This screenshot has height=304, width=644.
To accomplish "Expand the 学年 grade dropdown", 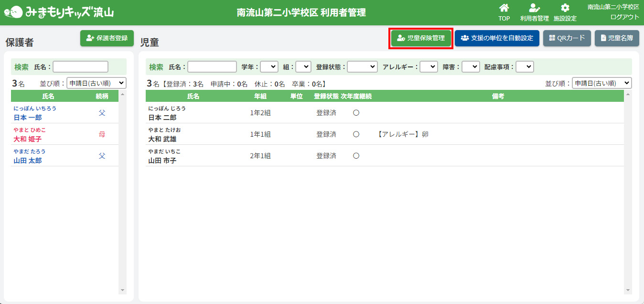I will (269, 67).
